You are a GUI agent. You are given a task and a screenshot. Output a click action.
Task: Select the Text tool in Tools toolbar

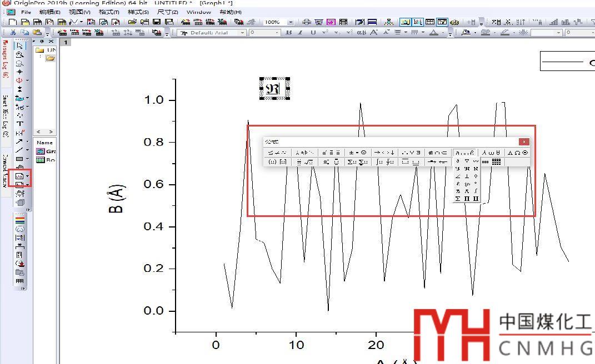(20, 124)
